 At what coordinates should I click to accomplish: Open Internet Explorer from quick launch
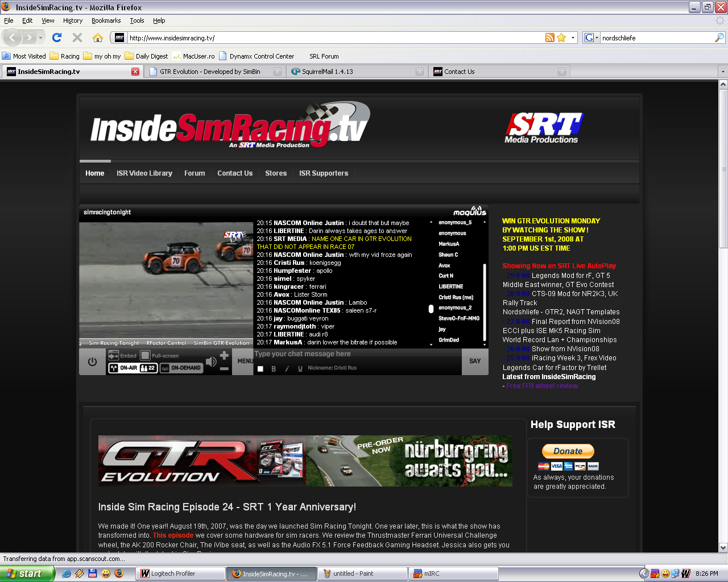point(67,573)
